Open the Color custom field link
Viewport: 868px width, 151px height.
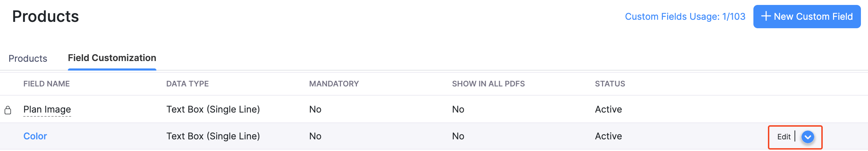[35, 136]
